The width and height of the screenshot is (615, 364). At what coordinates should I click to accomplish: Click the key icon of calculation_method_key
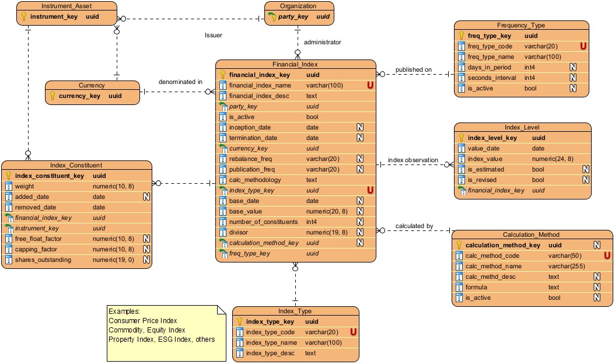tap(459, 246)
